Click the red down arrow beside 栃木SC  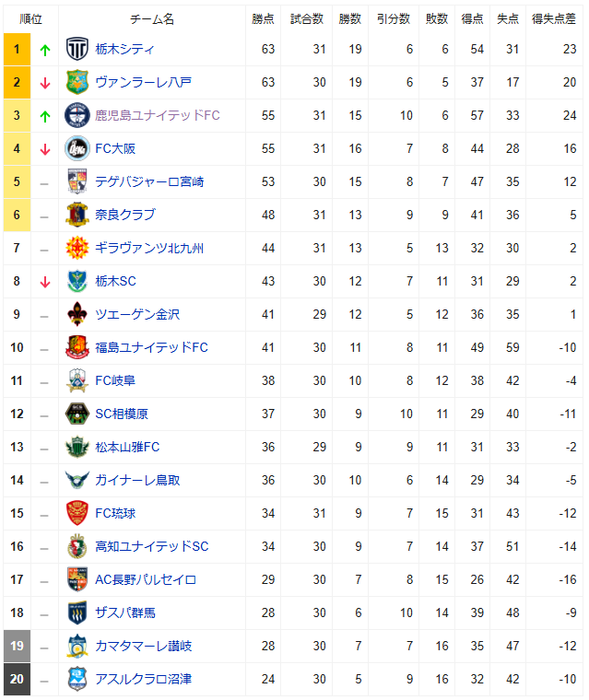click(44, 282)
